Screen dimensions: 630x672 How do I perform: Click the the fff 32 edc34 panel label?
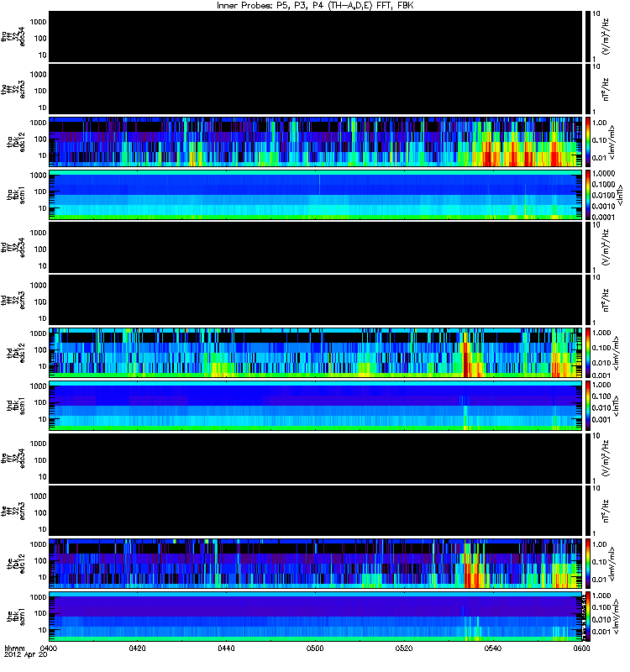pyautogui.click(x=13, y=459)
